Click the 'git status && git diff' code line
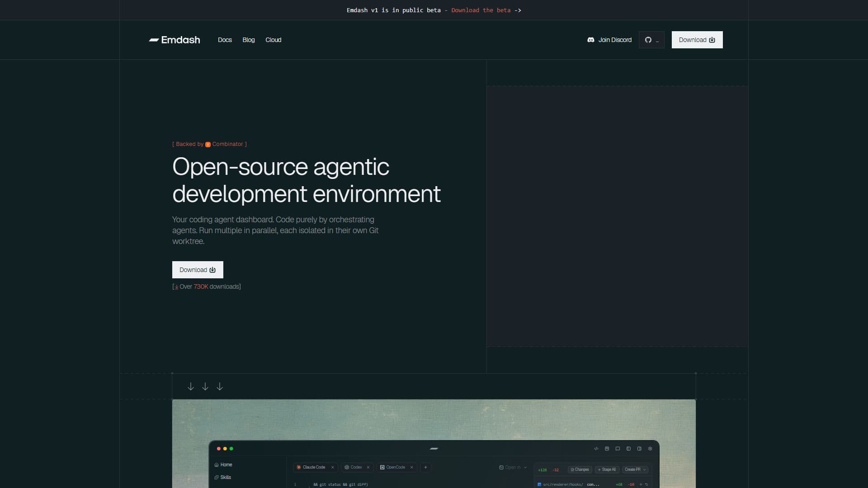Screen dimensions: 868x488 (340, 484)
